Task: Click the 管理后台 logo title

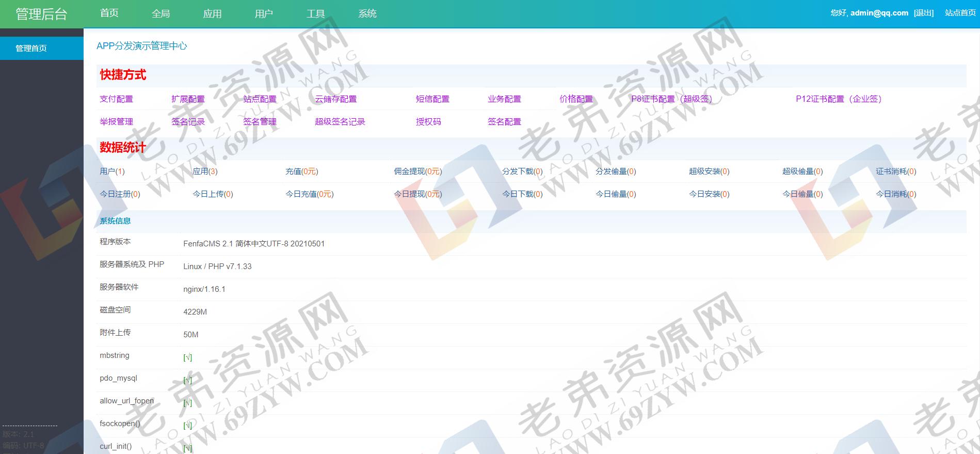Action: pyautogui.click(x=41, y=14)
